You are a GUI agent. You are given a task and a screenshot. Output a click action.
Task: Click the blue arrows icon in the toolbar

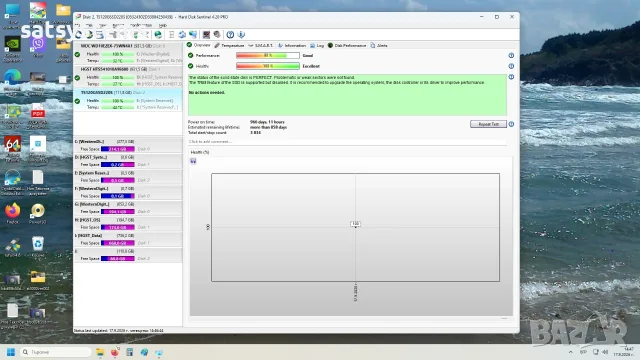(x=182, y=35)
